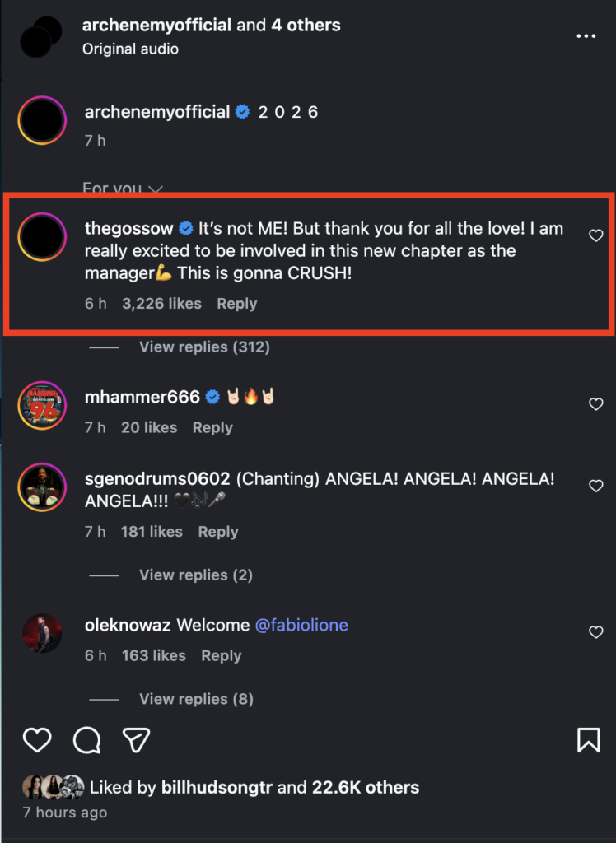
Task: Like mhammer666's comment
Action: (x=596, y=404)
